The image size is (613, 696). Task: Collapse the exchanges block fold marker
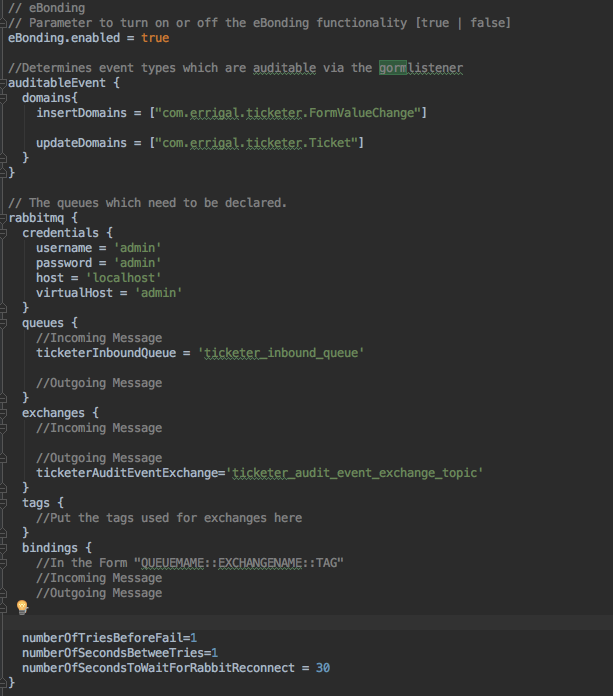pyautogui.click(x=4, y=412)
